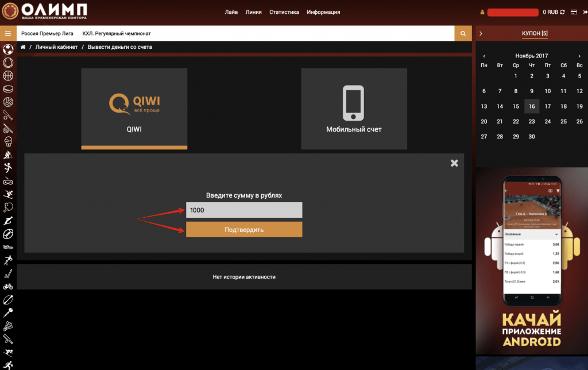Go to previous month in calendar
This screenshot has width=588, height=370.
pyautogui.click(x=484, y=56)
